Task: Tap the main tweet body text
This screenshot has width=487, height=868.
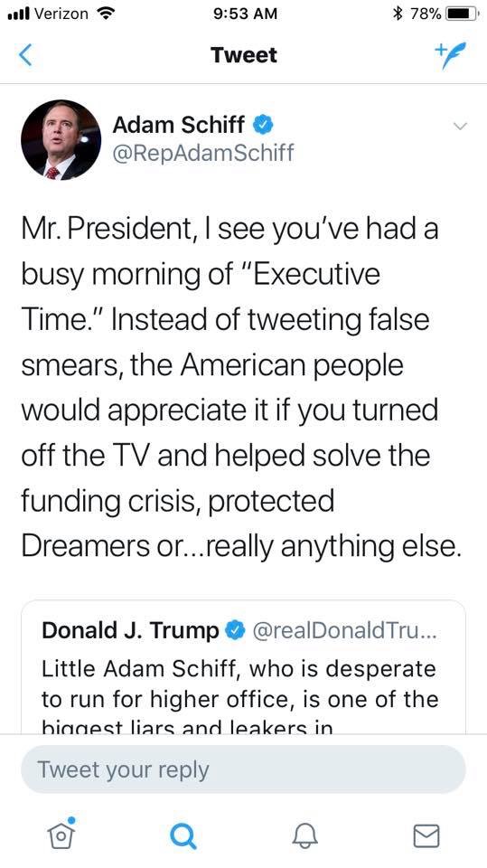Action: [241, 388]
